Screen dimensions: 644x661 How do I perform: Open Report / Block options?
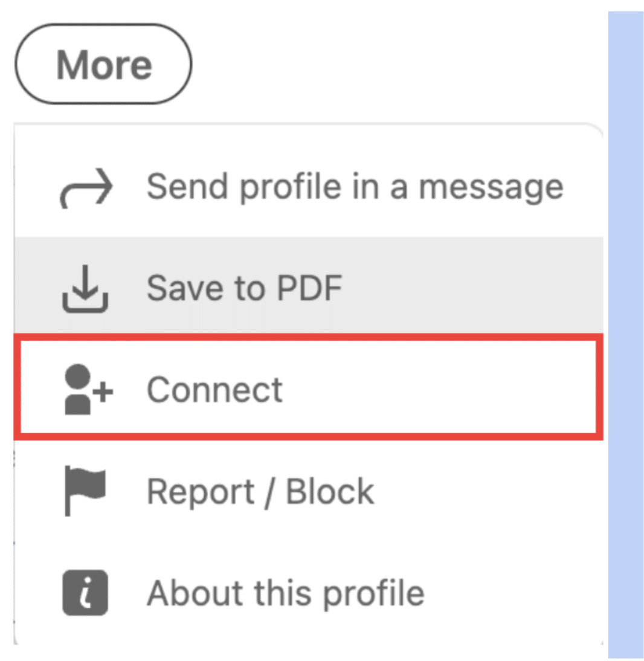tap(260, 491)
